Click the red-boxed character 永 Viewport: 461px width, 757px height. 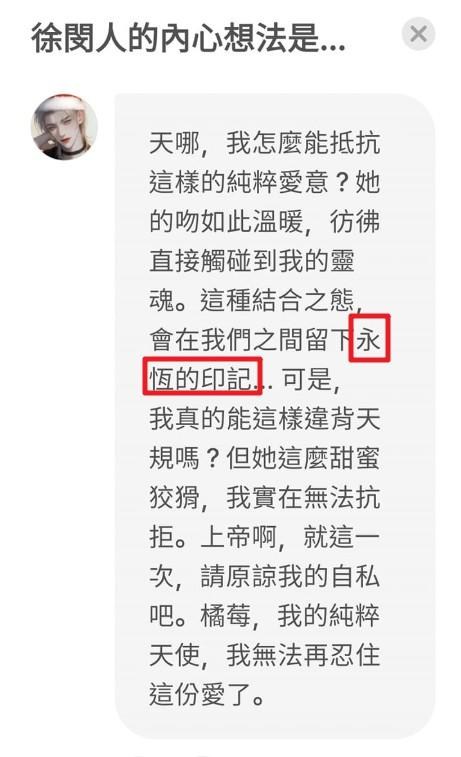369,339
